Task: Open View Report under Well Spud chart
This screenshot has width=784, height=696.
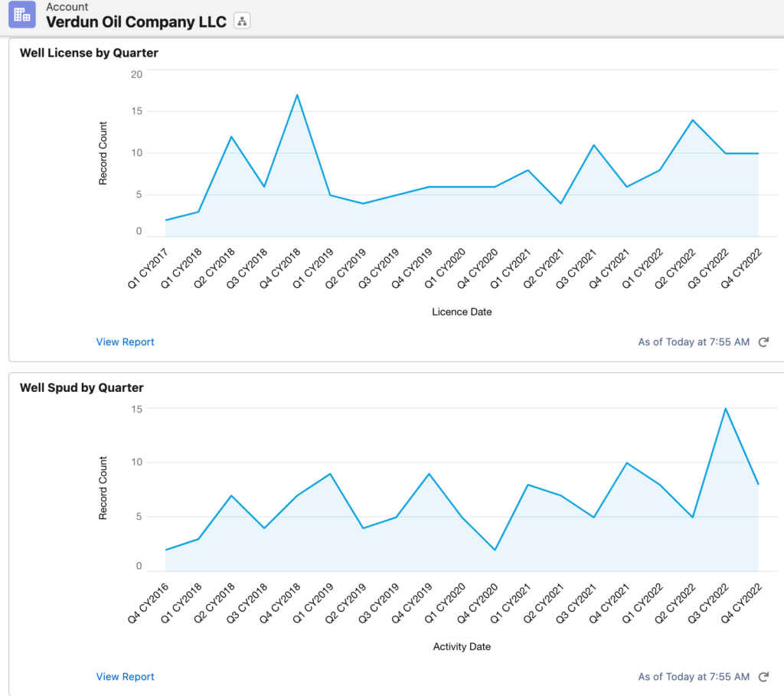Action: tap(125, 677)
